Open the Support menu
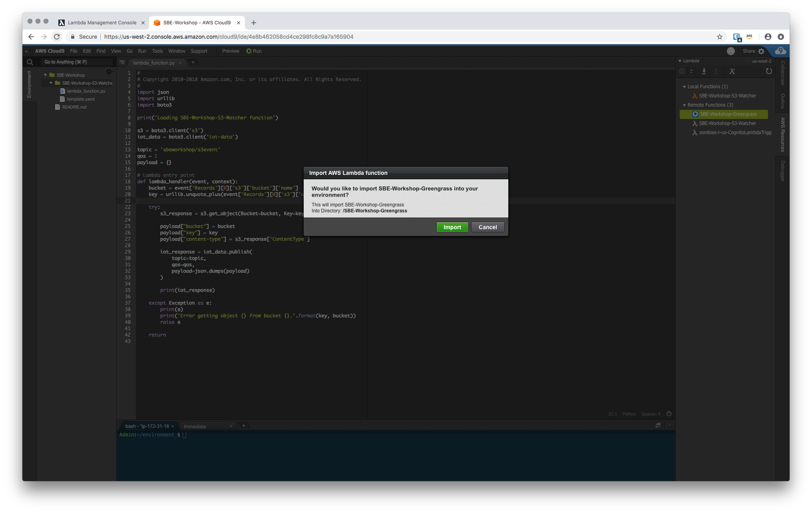Image resolution: width=812 pixels, height=513 pixels. [199, 51]
